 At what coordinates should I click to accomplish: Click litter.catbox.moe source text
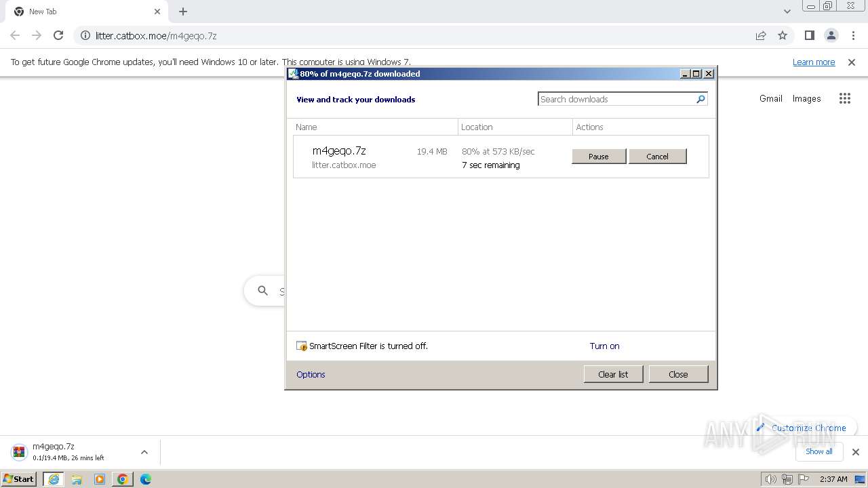click(x=344, y=165)
